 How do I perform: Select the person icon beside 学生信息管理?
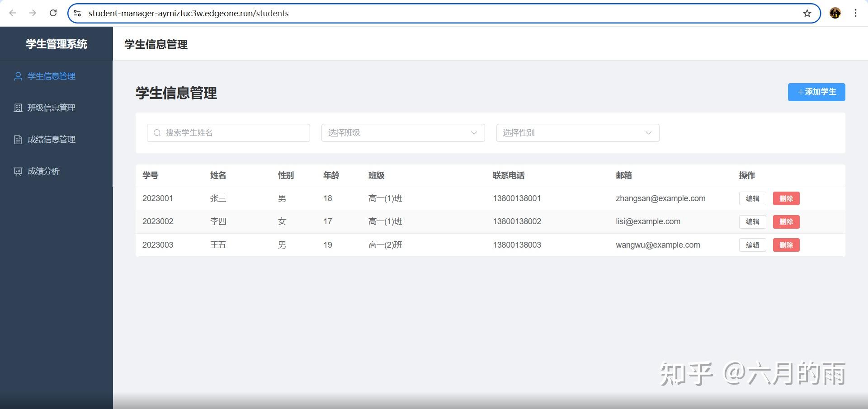tap(18, 76)
